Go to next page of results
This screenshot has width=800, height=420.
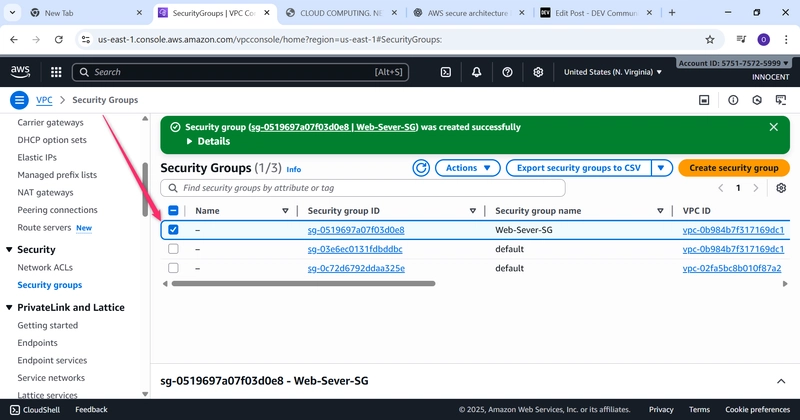coord(756,188)
